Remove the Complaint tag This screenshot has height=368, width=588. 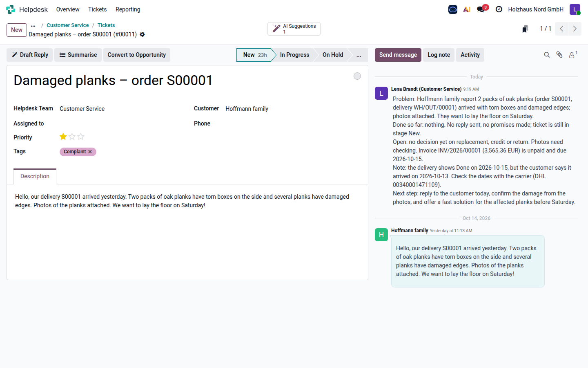coord(90,152)
